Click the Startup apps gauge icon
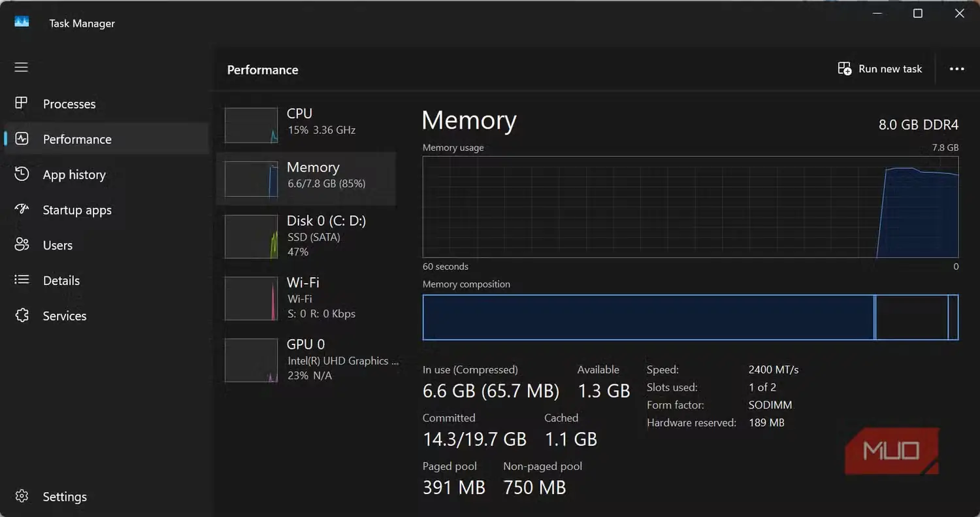 pos(22,209)
